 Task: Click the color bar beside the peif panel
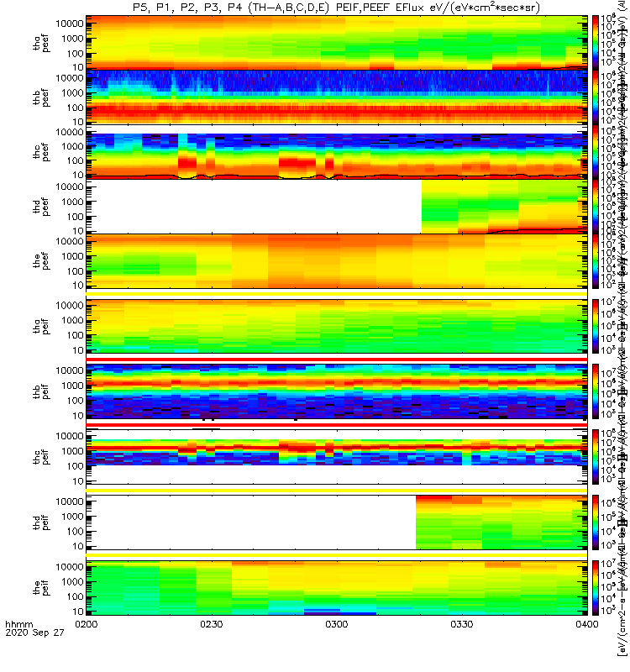coord(596,587)
